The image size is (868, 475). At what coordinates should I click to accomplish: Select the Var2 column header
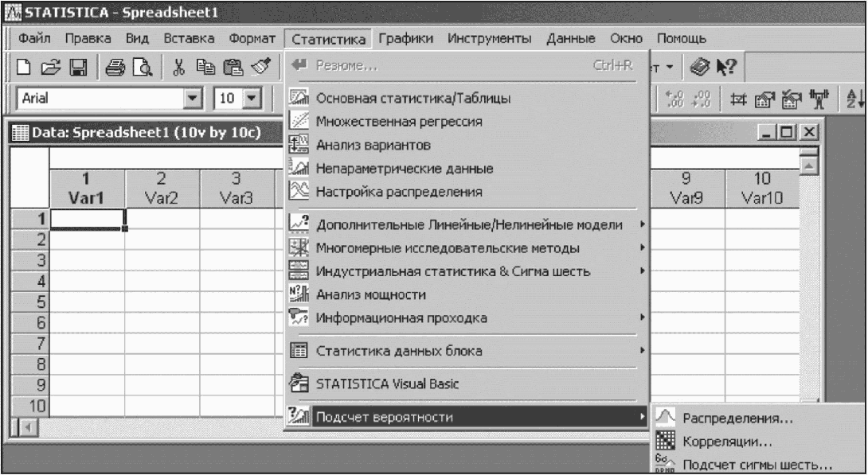pyautogui.click(x=162, y=189)
